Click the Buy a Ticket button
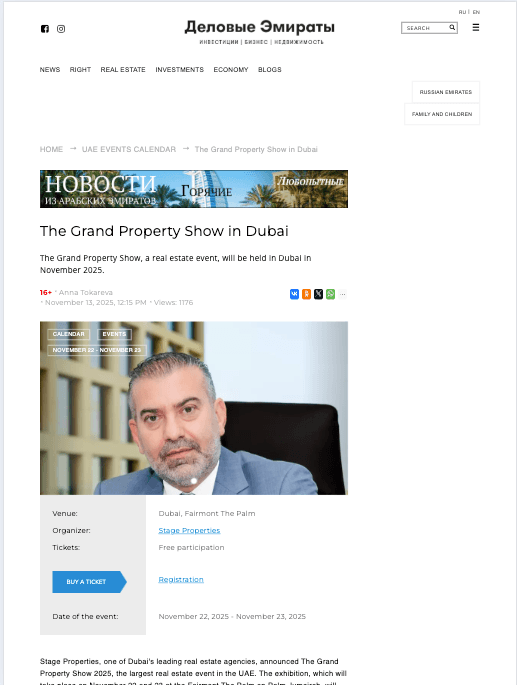Viewport: 517px width, 685px height. coord(90,582)
